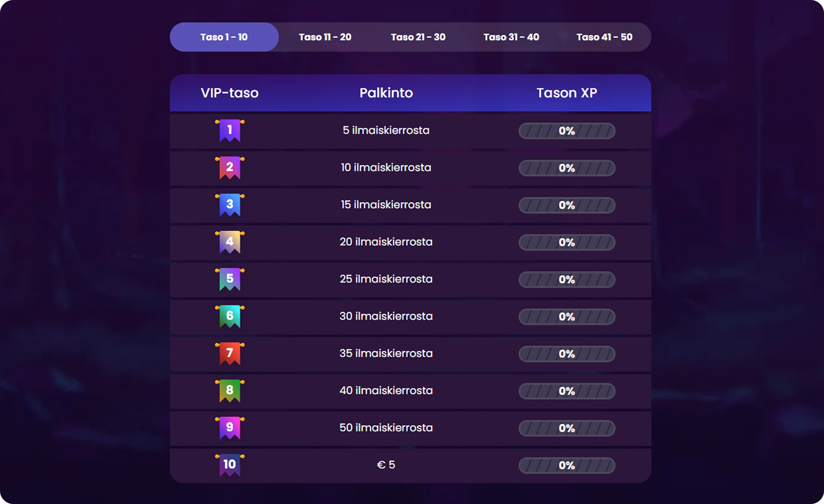Open the Taso 11 - 20 tab

[325, 37]
